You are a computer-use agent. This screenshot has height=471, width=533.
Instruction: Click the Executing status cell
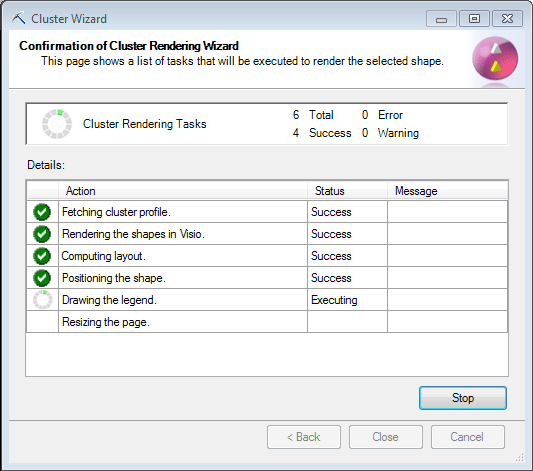point(347,300)
